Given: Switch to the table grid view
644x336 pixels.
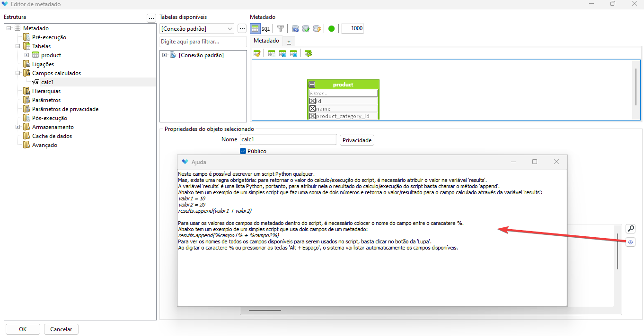Looking at the screenshot, I should coord(255,28).
